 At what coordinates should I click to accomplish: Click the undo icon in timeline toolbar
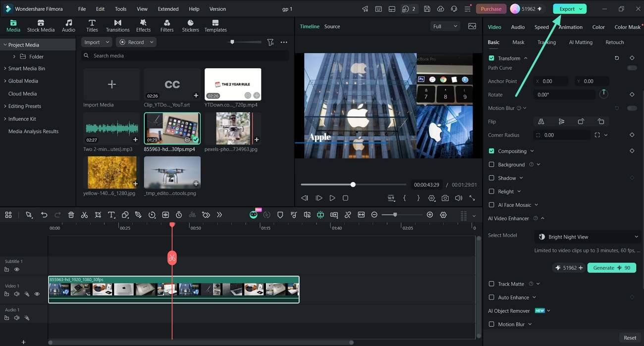(x=44, y=215)
